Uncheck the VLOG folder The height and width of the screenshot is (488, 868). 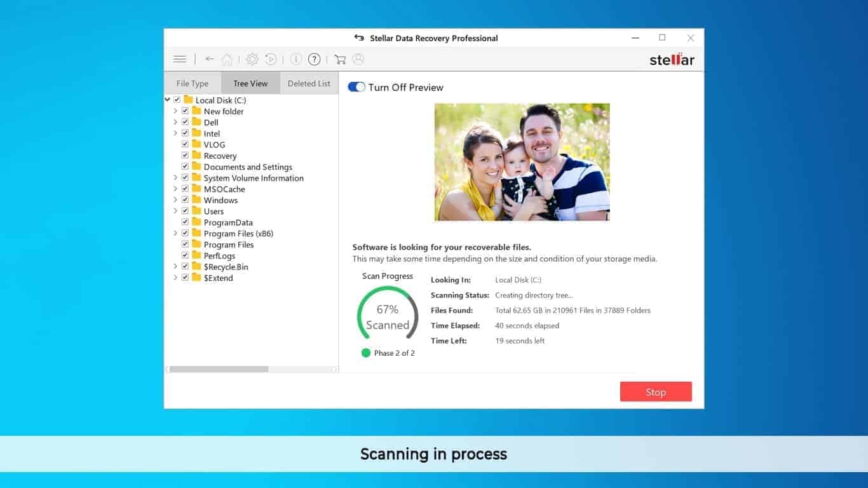coord(185,144)
